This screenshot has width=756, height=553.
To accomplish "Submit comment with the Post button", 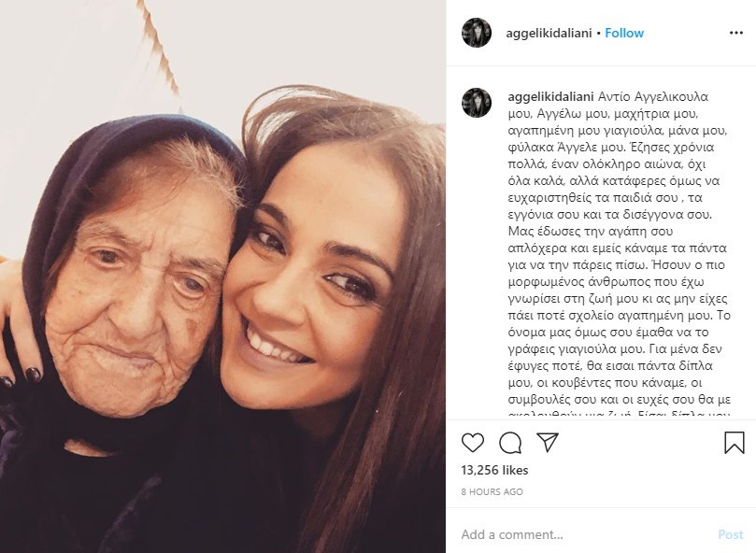I will pyautogui.click(x=731, y=534).
